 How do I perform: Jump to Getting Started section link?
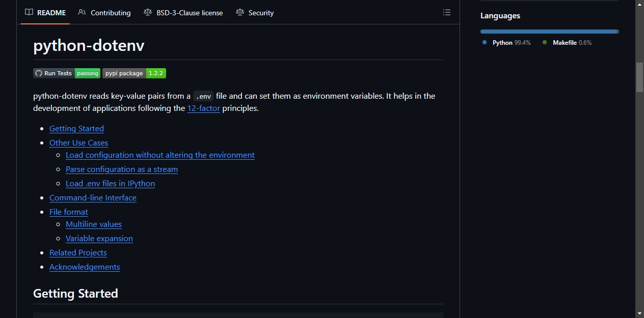pyautogui.click(x=76, y=129)
